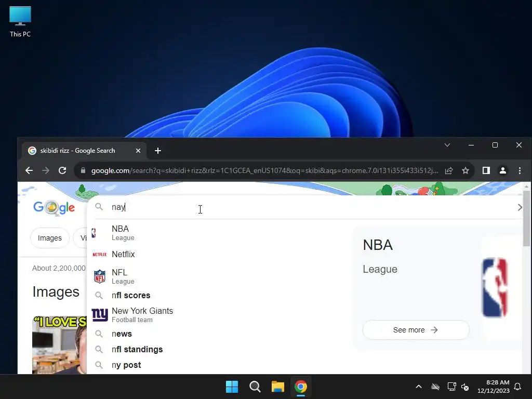Open This PC desktop icon
This screenshot has width=532, height=399.
coord(20,21)
